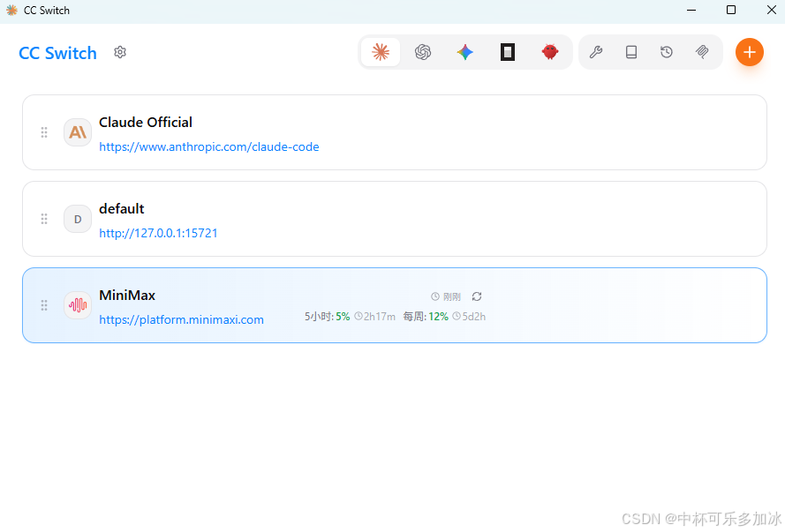
Task: Click the MiniMax waveform logo
Action: point(78,305)
